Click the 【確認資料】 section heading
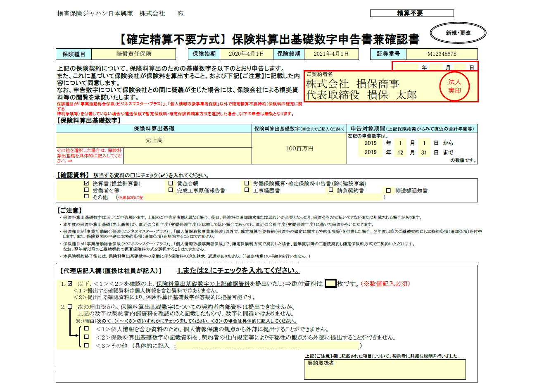 73,175
